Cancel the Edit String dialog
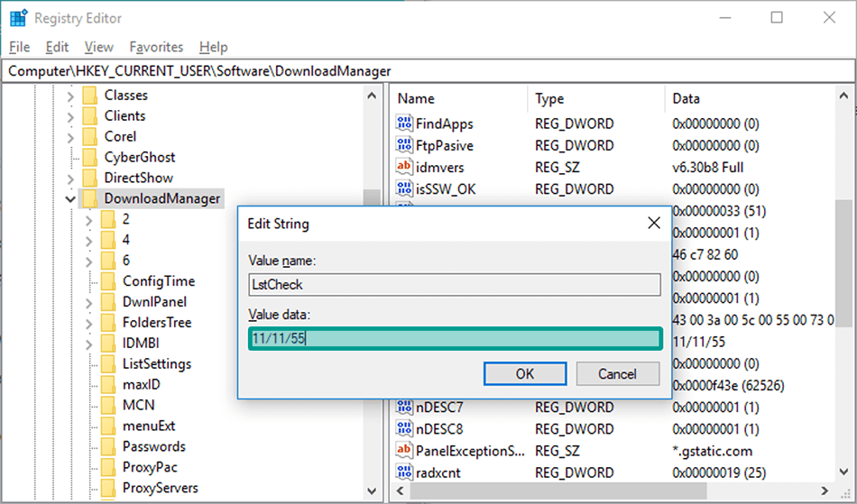Viewport: 857px width, 504px height. [618, 374]
